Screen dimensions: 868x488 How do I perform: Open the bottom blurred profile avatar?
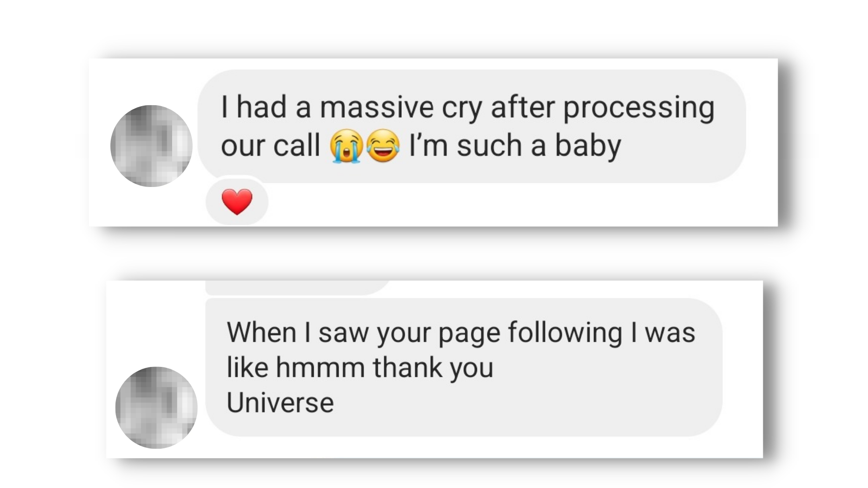[156, 408]
